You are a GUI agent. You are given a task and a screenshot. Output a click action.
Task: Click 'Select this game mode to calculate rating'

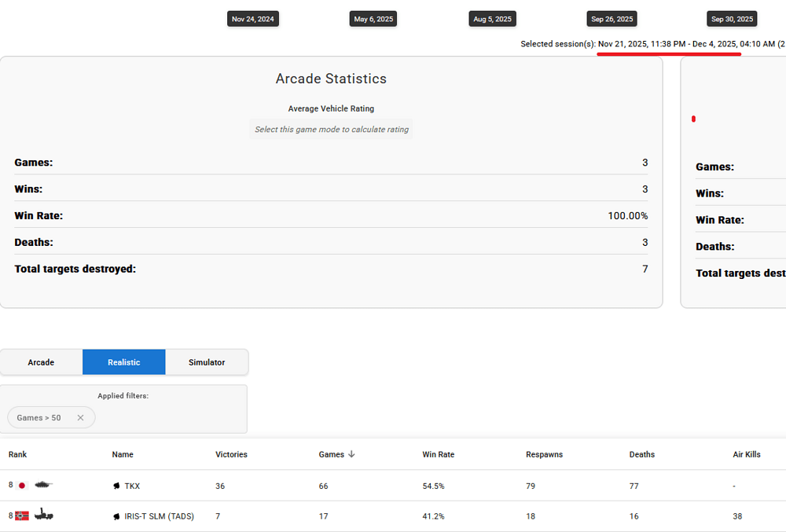pos(331,130)
